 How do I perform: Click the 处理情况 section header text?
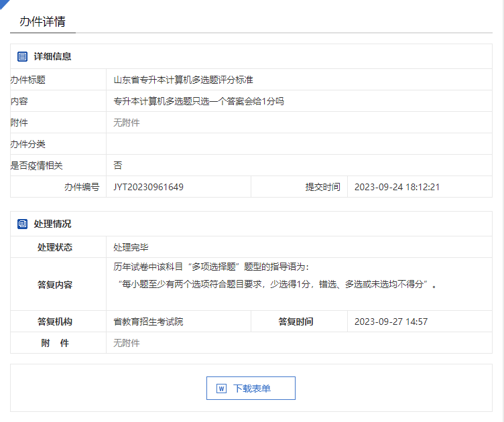pos(52,224)
